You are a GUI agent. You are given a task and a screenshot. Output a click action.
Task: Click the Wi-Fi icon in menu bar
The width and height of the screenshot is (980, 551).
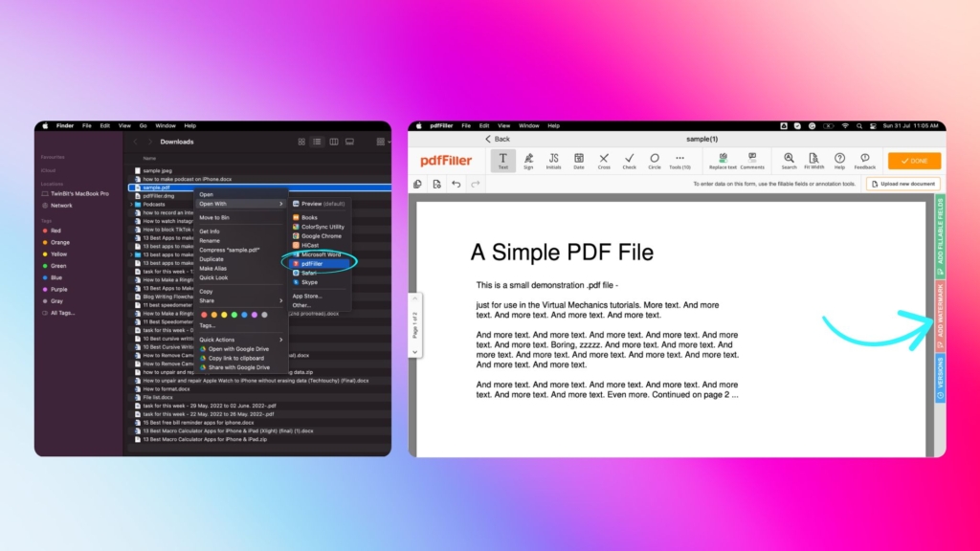point(845,125)
